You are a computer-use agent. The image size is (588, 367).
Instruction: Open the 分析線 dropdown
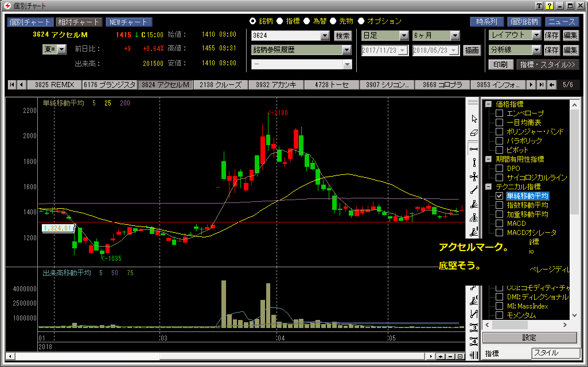(x=536, y=50)
